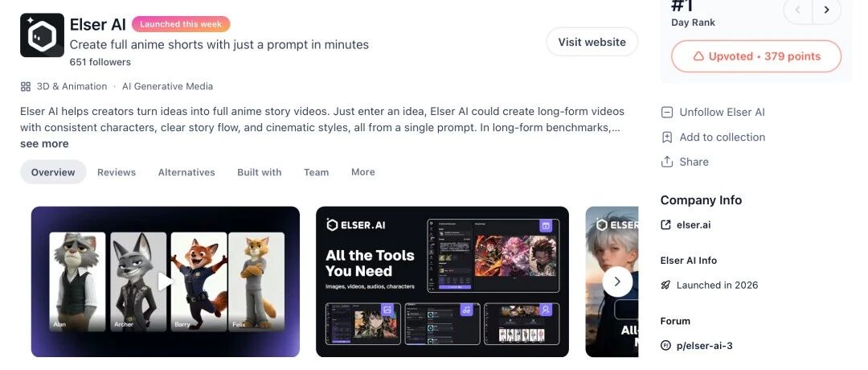Screen dimensions: 868x370
Task: Click the 651 followers text
Action: pos(100,62)
